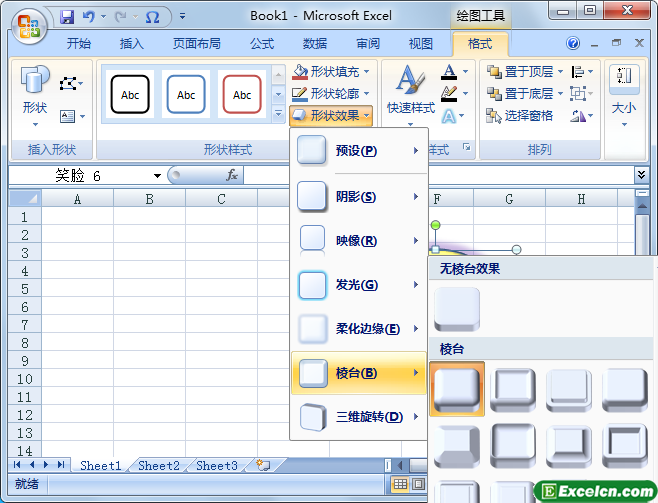Switch to the Sheet2 worksheet tab
The width and height of the screenshot is (658, 503).
(x=159, y=465)
